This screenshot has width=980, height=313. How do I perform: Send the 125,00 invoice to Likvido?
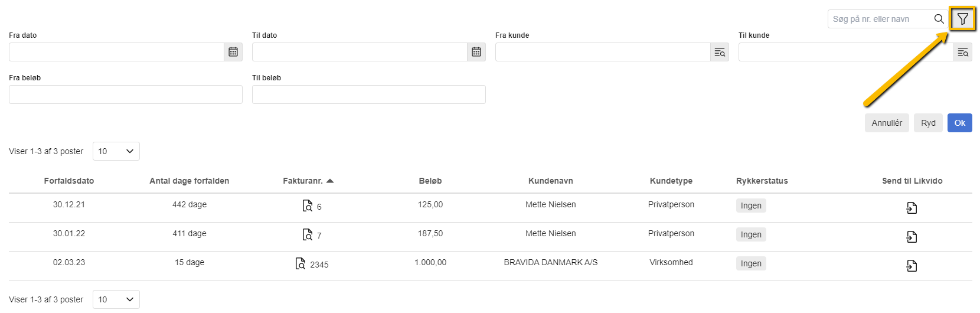coord(912,208)
